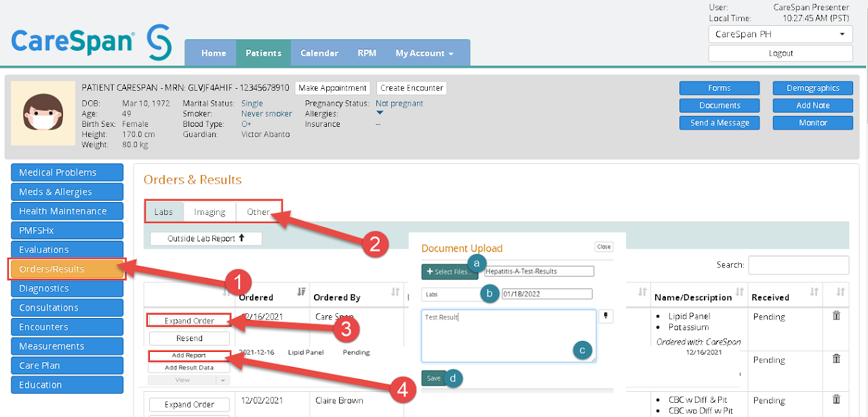The image size is (868, 417).
Task: Open Diagnostics section
Action: click(67, 288)
